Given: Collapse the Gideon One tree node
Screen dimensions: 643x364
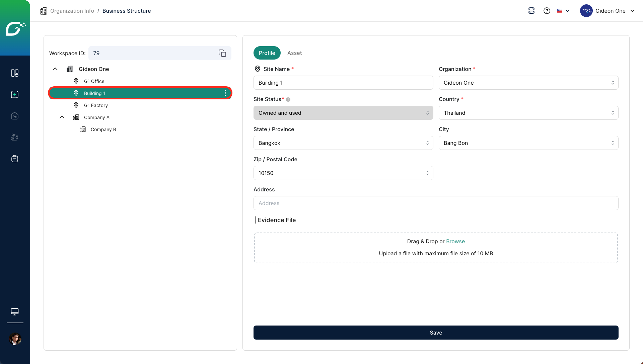Looking at the screenshot, I should click(x=55, y=69).
